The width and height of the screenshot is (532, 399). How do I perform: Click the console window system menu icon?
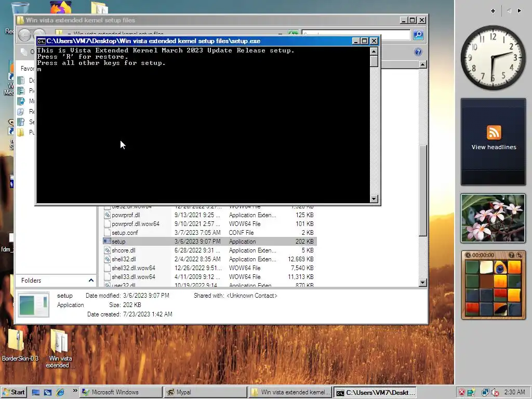[42, 41]
